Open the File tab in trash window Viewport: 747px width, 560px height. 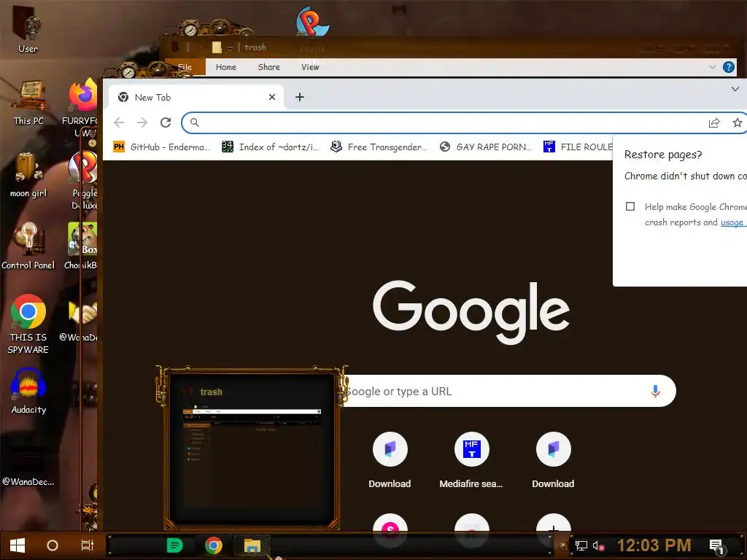185,67
